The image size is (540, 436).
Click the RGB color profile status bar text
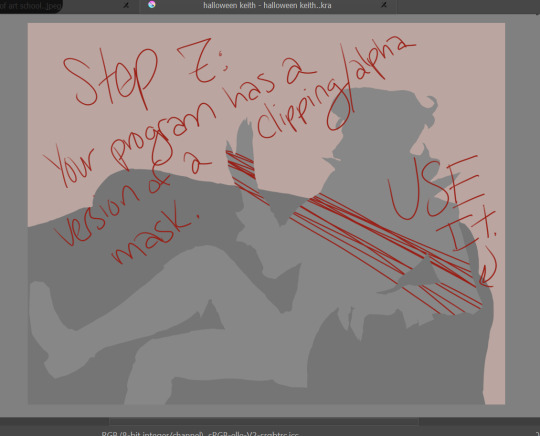(200, 433)
